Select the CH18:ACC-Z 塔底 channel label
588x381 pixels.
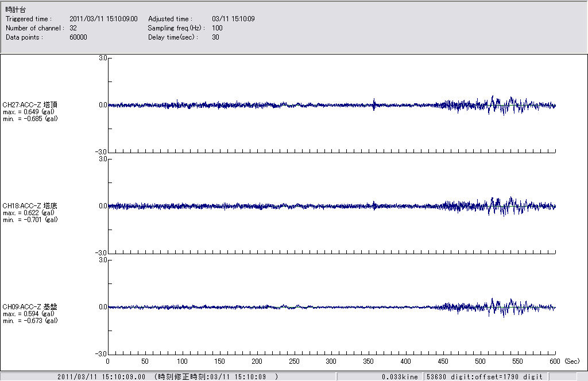[x=30, y=206]
